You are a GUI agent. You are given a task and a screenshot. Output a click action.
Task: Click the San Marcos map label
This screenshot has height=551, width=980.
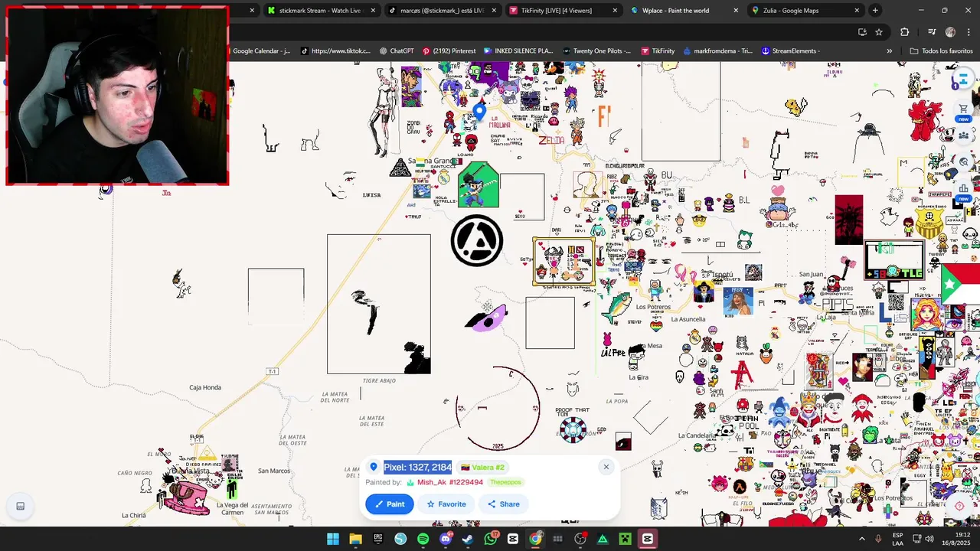coord(274,471)
